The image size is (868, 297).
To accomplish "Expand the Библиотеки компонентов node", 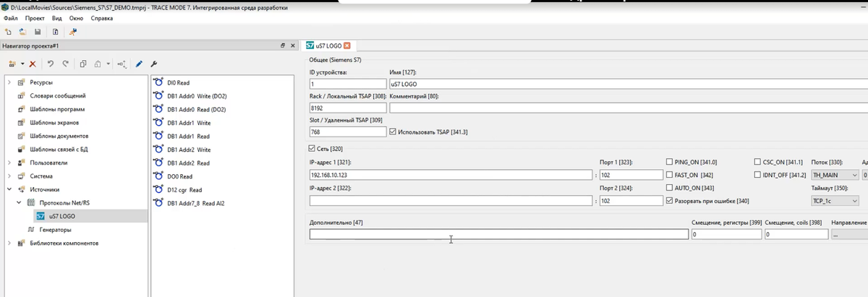I will pyautogui.click(x=9, y=243).
